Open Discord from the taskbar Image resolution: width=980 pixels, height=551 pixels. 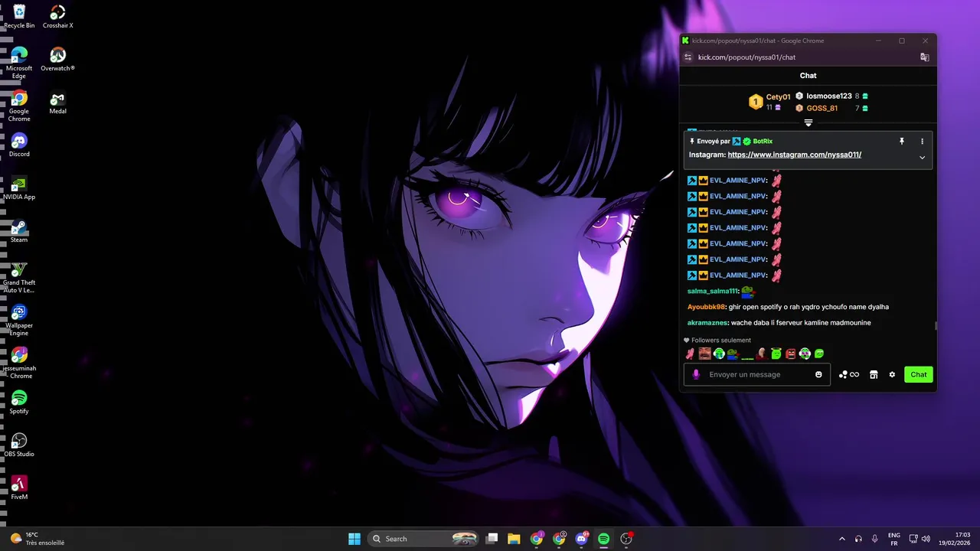[581, 539]
